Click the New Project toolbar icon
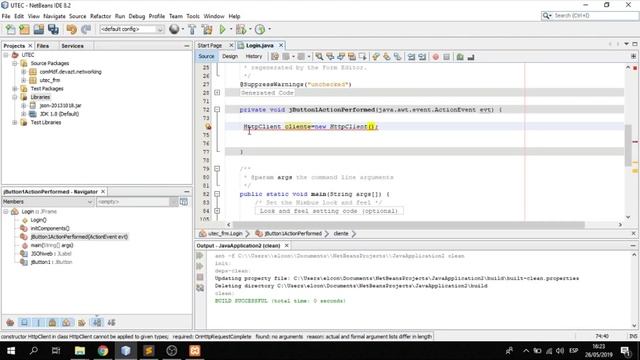Image resolution: width=640 pixels, height=360 pixels. click(x=24, y=29)
